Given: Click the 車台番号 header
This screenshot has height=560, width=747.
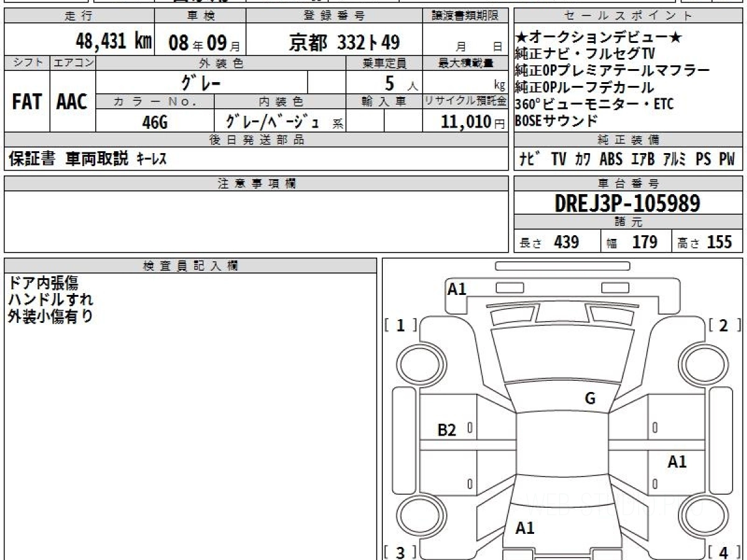Looking at the screenshot, I should pos(628,184).
